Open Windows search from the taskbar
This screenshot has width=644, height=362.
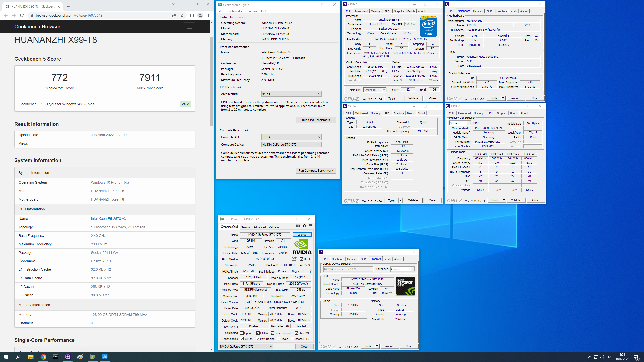coord(18,357)
